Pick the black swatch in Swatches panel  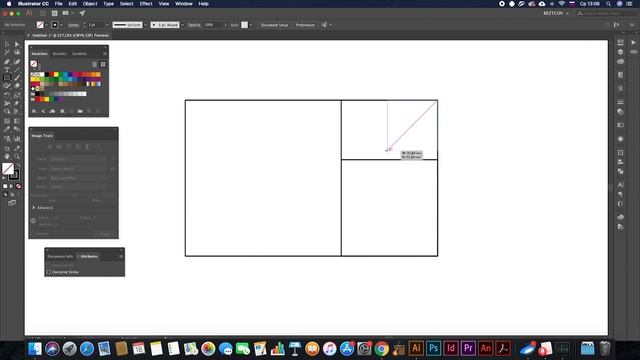click(x=47, y=74)
